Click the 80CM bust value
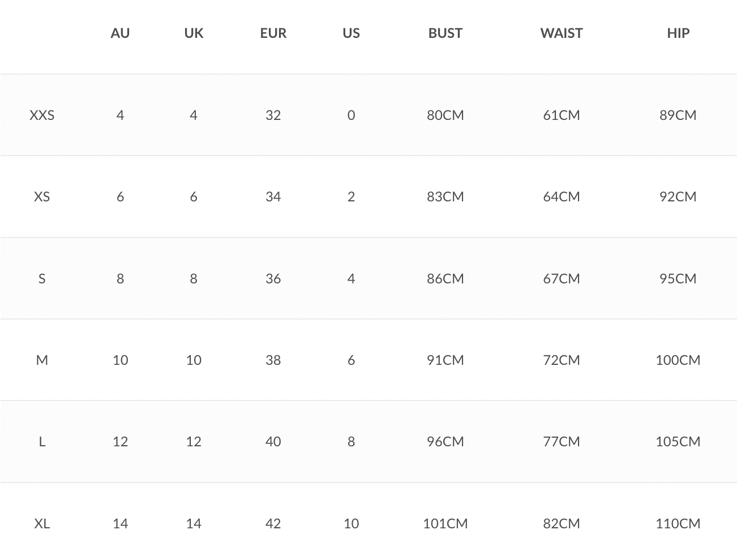The width and height of the screenshot is (737, 560). point(445,115)
